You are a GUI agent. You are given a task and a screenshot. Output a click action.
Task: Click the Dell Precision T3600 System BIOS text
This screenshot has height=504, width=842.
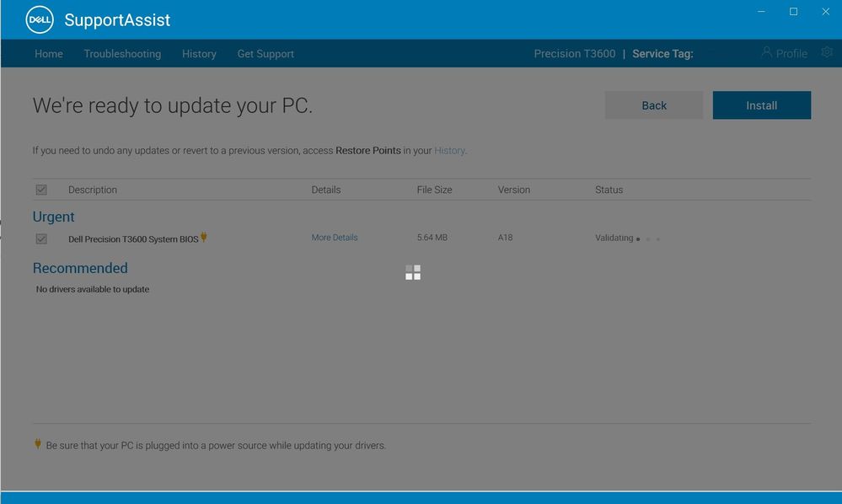tap(133, 239)
